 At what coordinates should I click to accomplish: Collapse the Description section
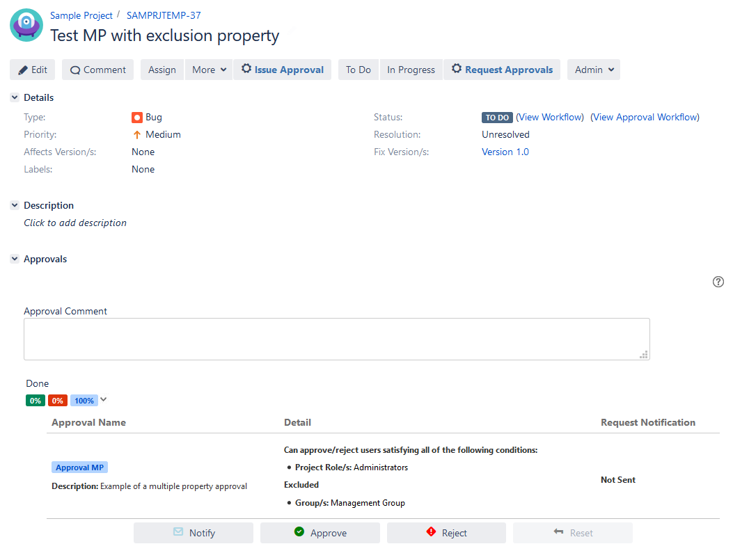pos(15,206)
